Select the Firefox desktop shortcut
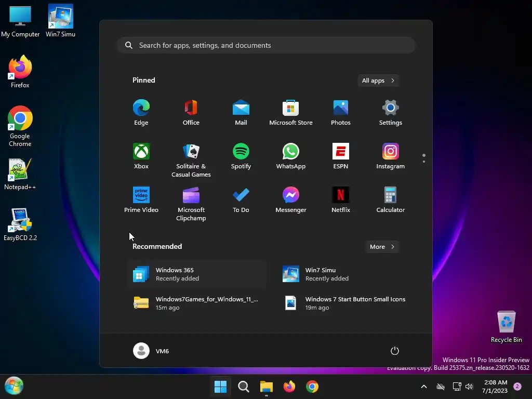The width and height of the screenshot is (532, 399). (x=20, y=72)
